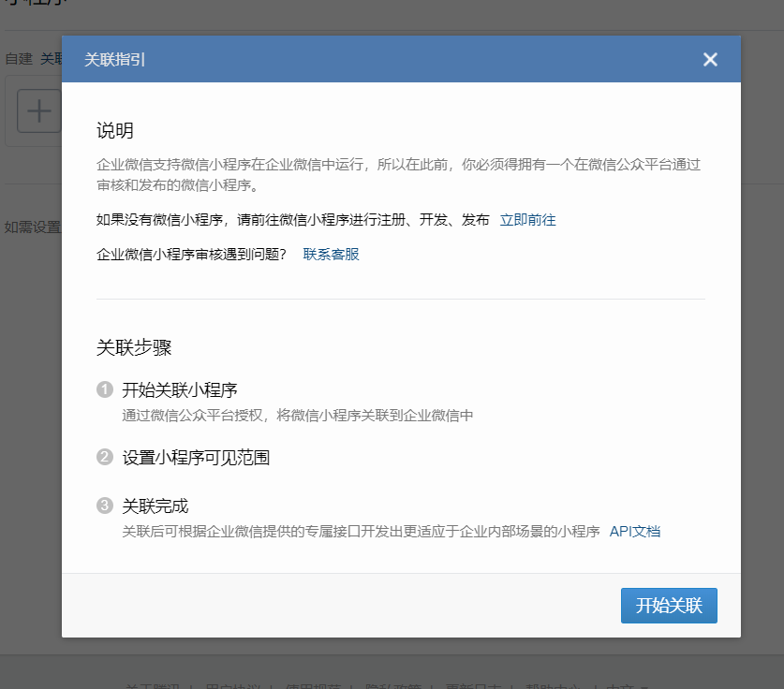Open the 联系客服 link

[x=331, y=255]
